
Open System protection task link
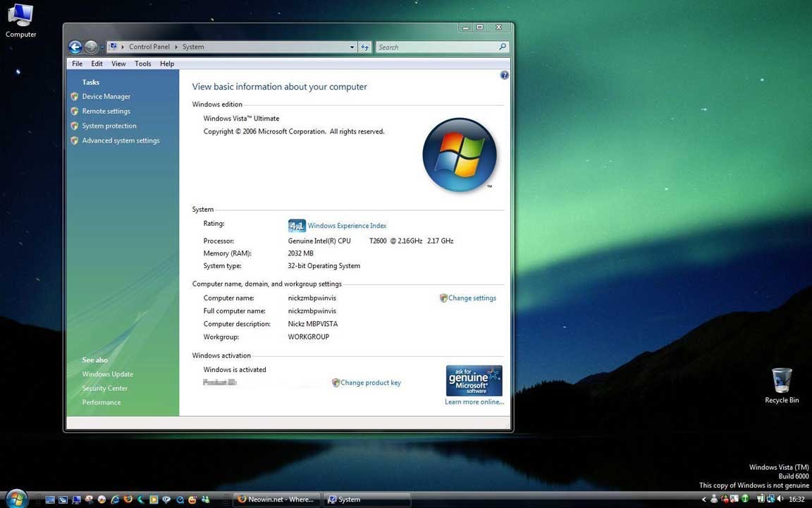click(x=109, y=126)
